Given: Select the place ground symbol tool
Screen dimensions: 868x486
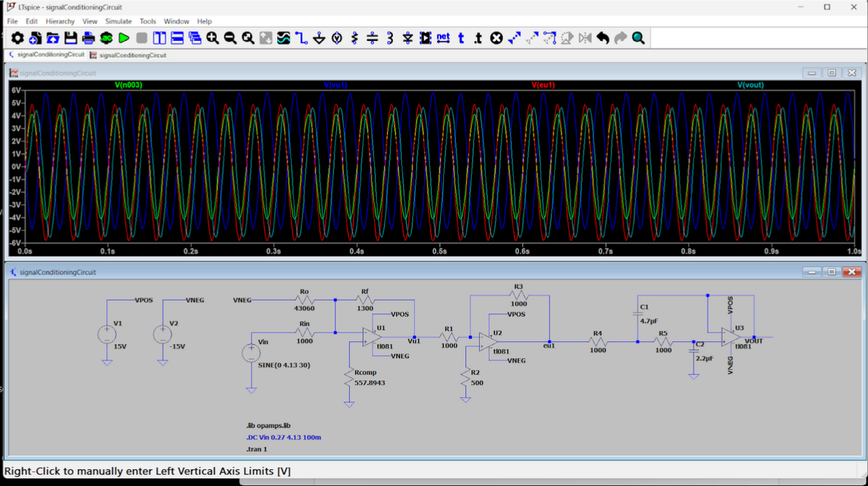Looking at the screenshot, I should (319, 38).
